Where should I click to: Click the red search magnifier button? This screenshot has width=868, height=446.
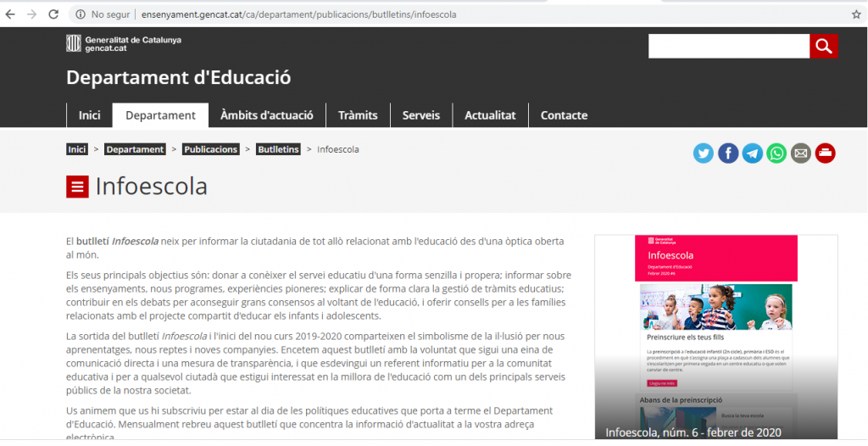(824, 46)
